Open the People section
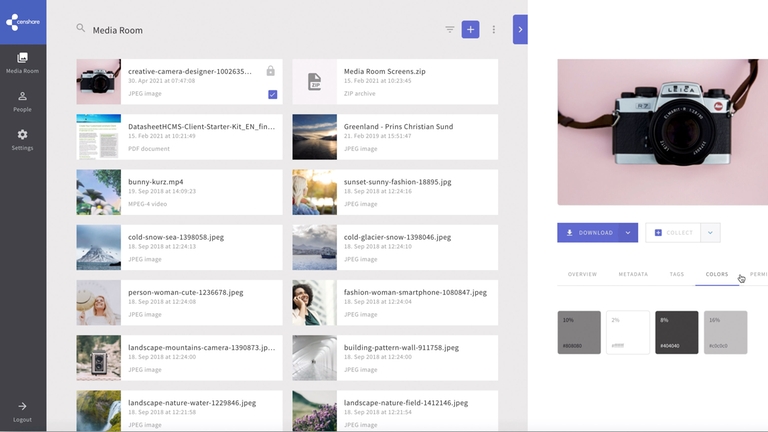768x432 pixels. (x=23, y=102)
